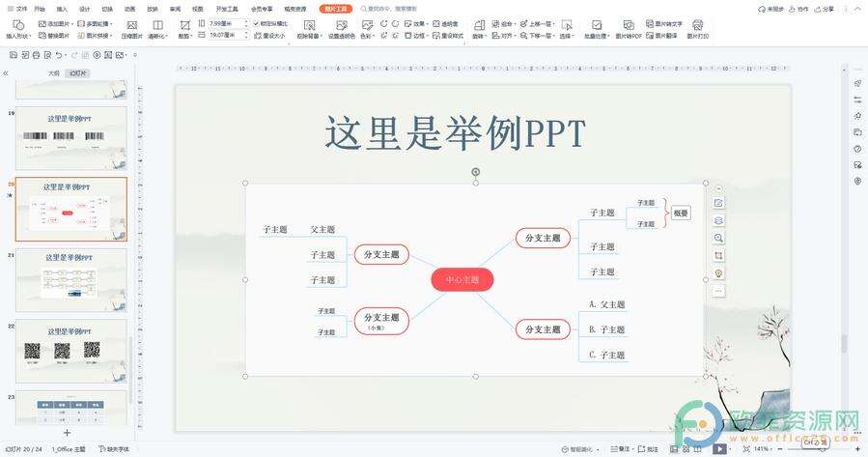Click 透明度 transparency button
868x457 pixels.
446,24
